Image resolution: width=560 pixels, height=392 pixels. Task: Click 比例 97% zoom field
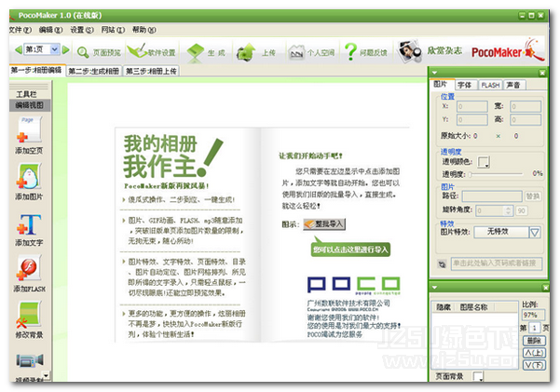533,315
